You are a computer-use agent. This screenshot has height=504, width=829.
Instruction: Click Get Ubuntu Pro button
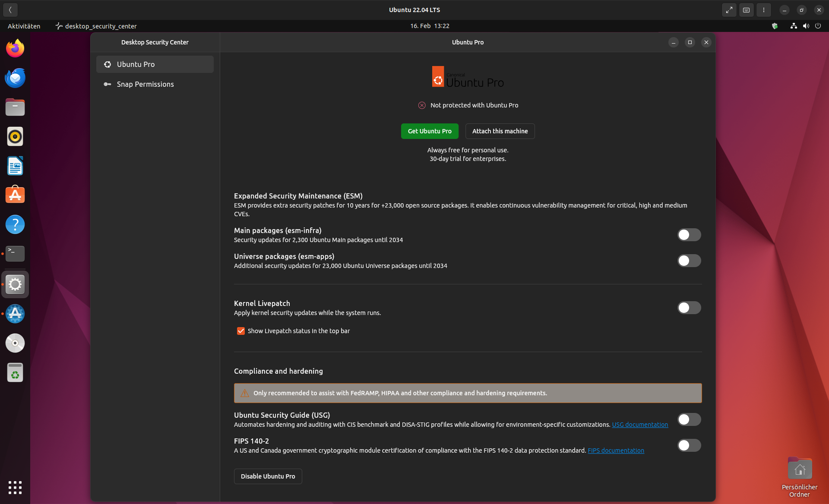(x=429, y=131)
